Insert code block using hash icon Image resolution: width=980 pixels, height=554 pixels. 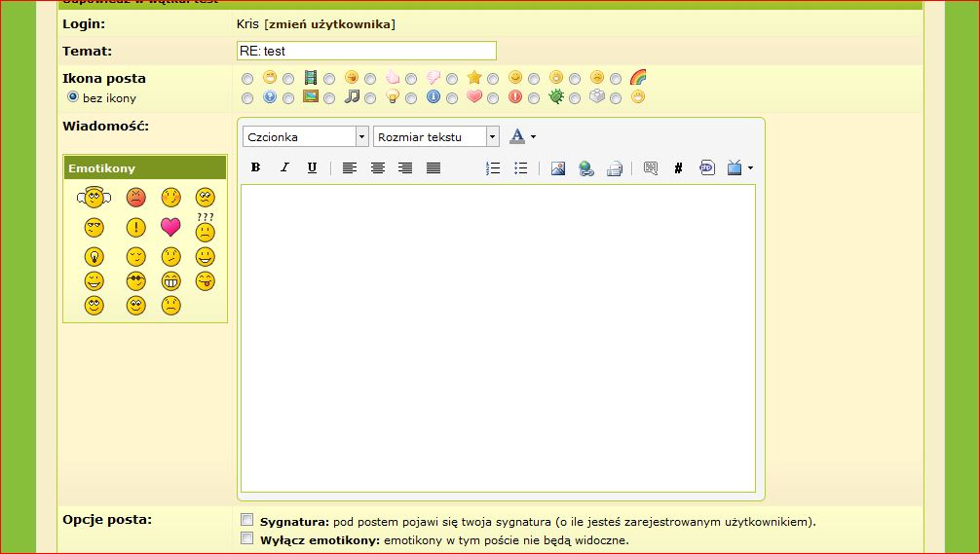678,168
